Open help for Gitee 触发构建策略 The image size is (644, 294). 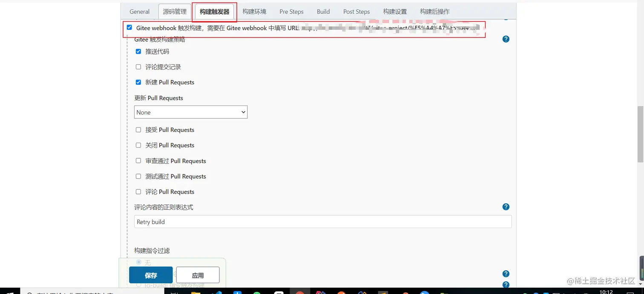pyautogui.click(x=506, y=39)
